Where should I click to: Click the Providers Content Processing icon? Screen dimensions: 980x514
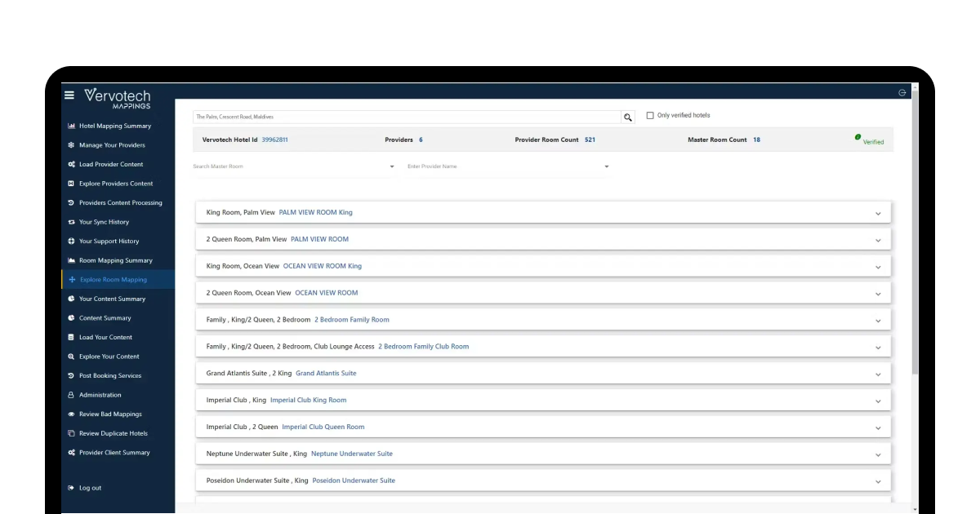(71, 202)
